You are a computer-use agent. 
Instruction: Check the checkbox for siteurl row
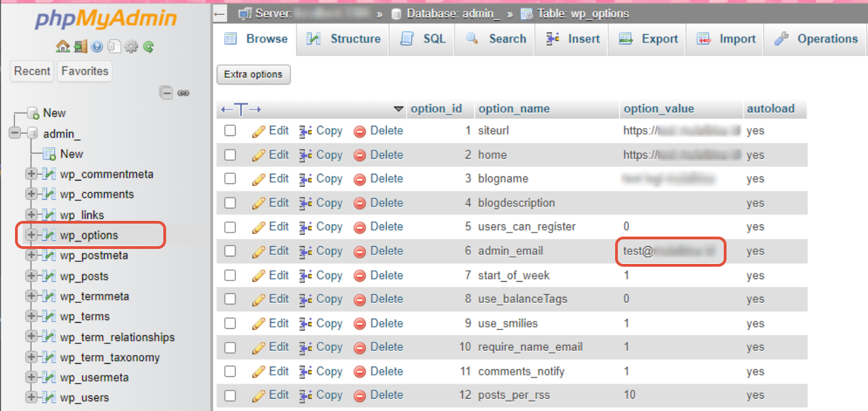[x=230, y=131]
